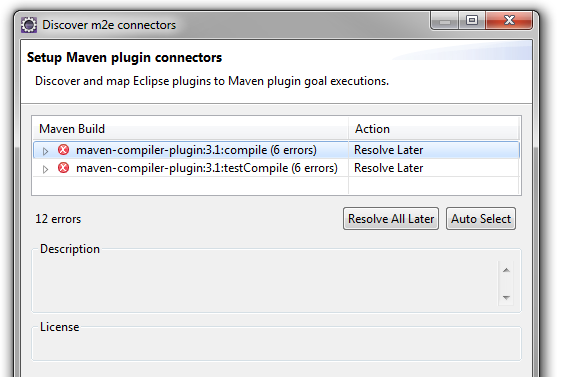This screenshot has height=377, width=561.
Task: Click the Action column header
Action: tap(434, 128)
